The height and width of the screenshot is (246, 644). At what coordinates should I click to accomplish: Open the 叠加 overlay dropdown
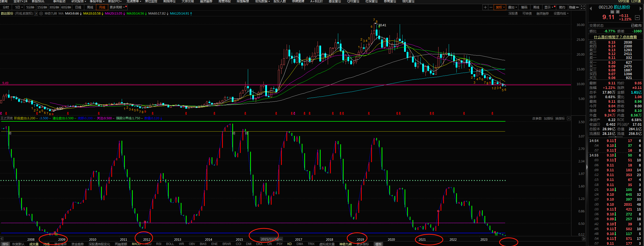click(x=512, y=7)
